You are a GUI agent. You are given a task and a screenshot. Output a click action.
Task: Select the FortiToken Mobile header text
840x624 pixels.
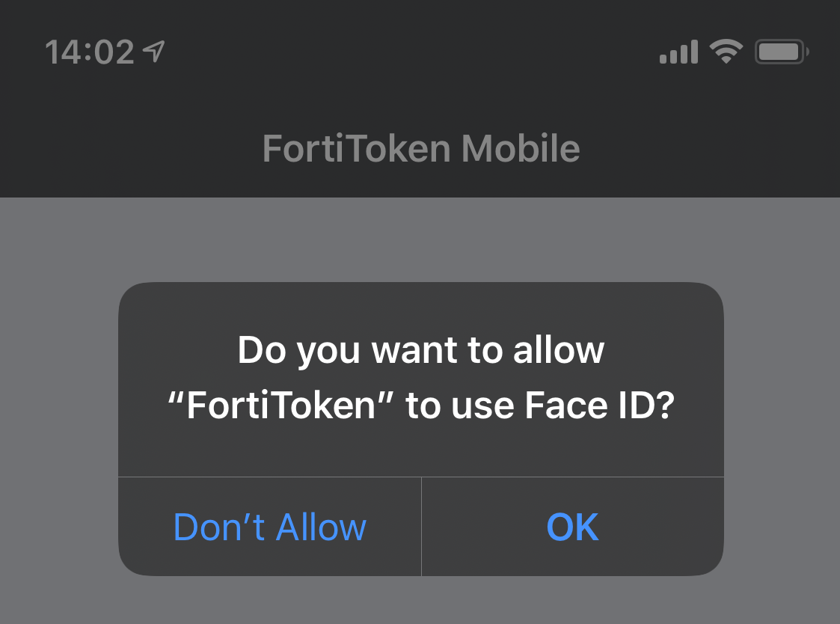(420, 147)
